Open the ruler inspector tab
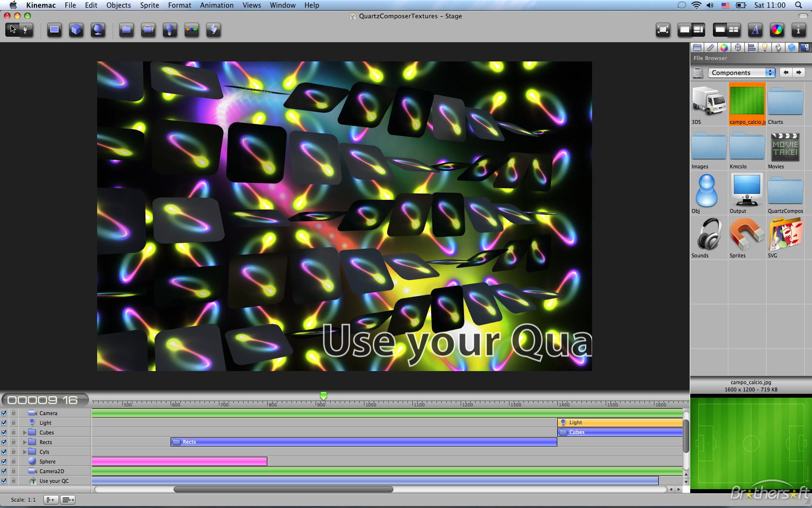 pos(710,47)
